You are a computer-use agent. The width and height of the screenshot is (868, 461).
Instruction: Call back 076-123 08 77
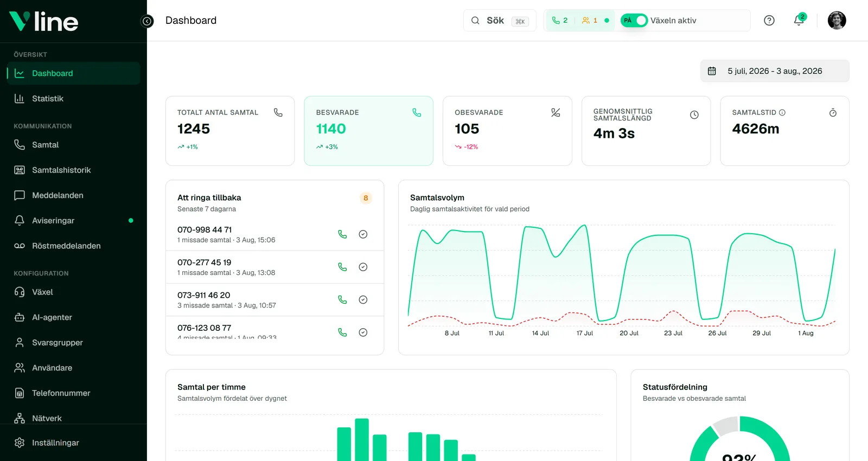[x=342, y=332]
